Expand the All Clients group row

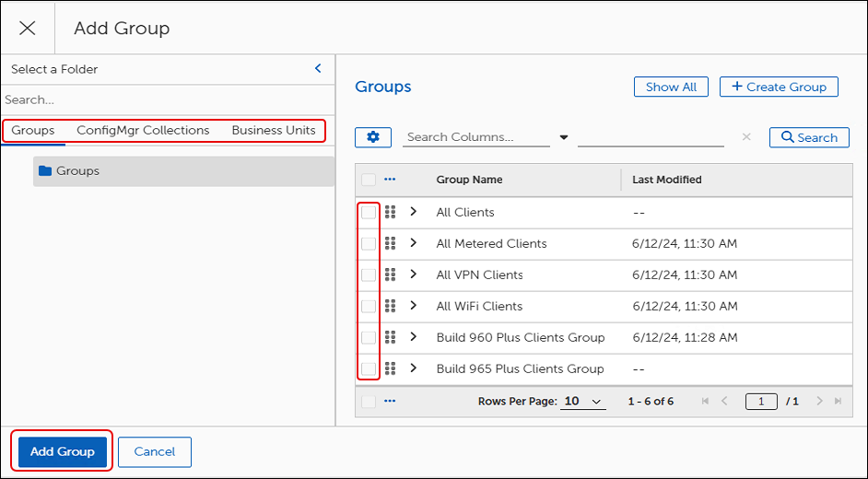coord(414,211)
